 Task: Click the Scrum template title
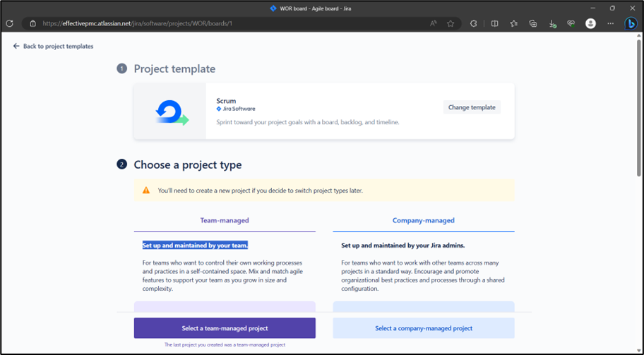pyautogui.click(x=226, y=100)
